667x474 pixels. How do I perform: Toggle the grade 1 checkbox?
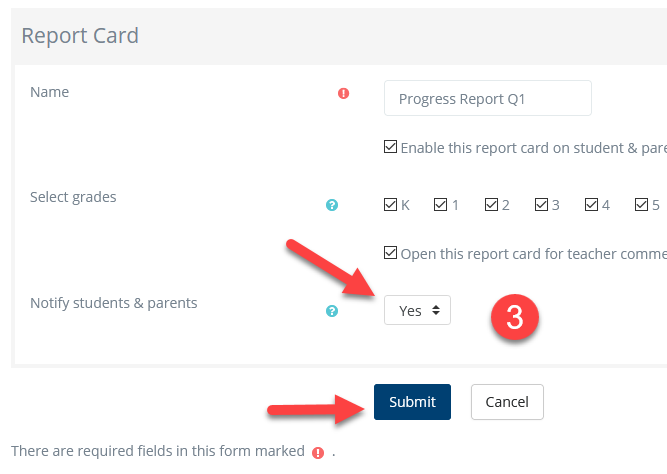coord(441,205)
